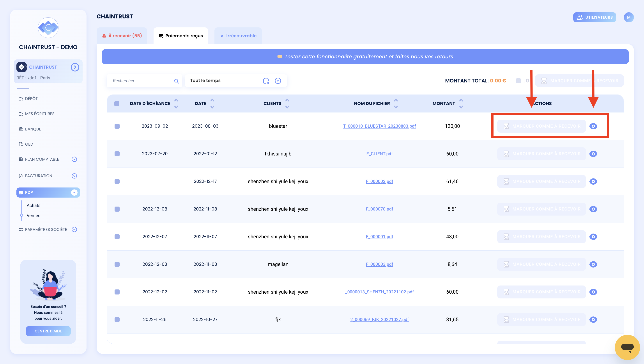Open F_000001.pdf file link
644x364 pixels.
(x=379, y=237)
